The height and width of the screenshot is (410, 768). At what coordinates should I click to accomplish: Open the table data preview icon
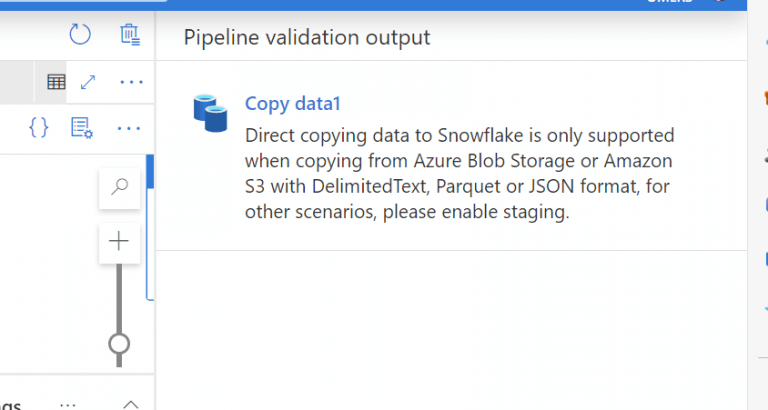pos(56,82)
